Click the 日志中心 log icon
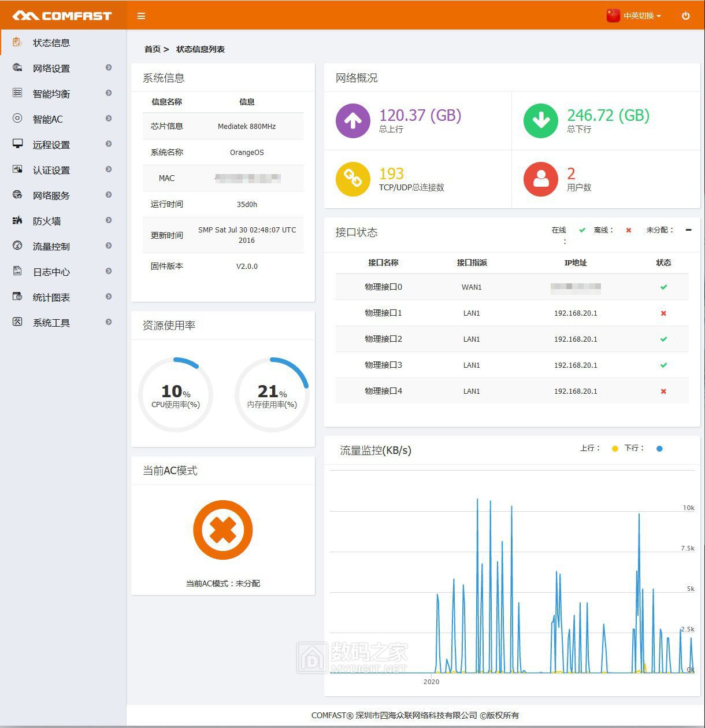Screen dimensions: 705x728 coord(17,271)
